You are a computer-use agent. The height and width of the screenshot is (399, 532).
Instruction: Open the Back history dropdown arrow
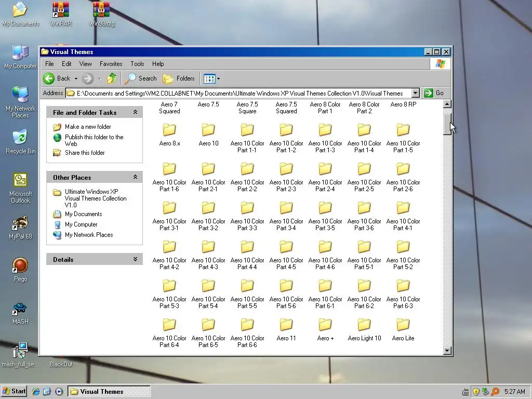pos(76,79)
